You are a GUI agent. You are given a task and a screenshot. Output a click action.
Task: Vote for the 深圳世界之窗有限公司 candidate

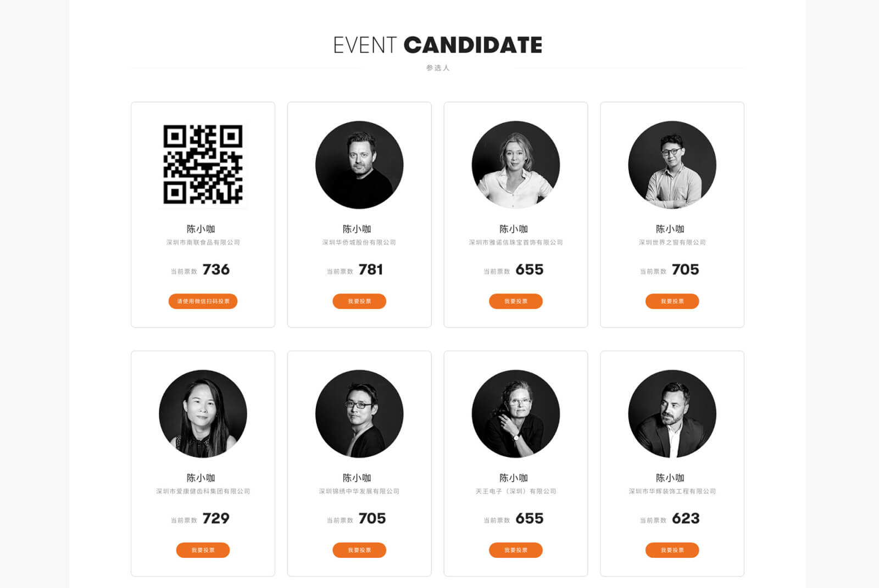pos(672,301)
